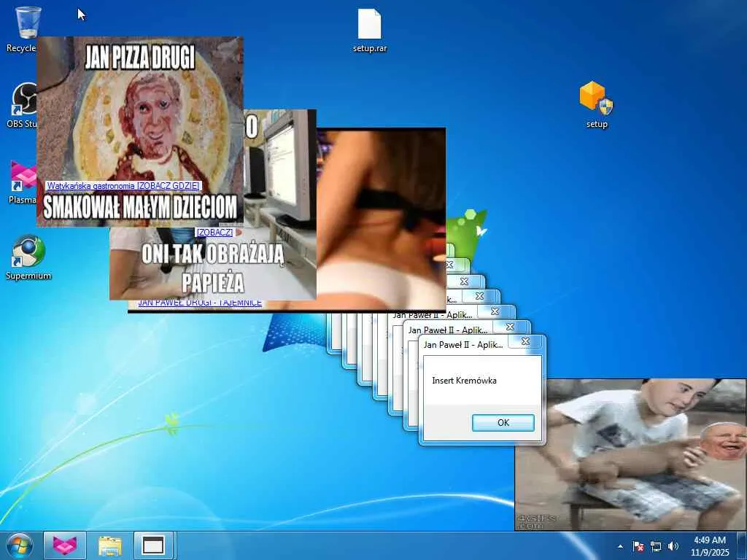Click OK in the Insert Kremówka dialog

click(x=503, y=422)
